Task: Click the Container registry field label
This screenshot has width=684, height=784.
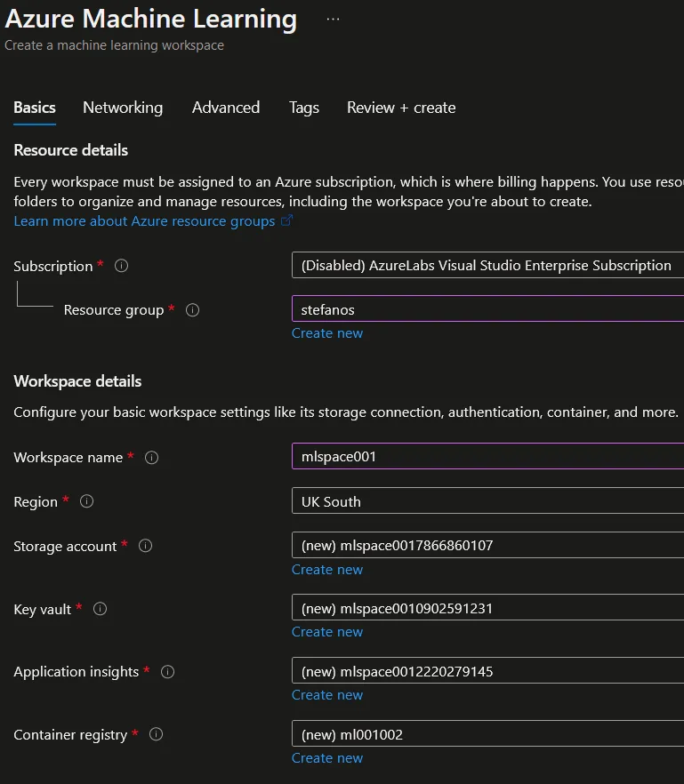Action: click(x=70, y=734)
